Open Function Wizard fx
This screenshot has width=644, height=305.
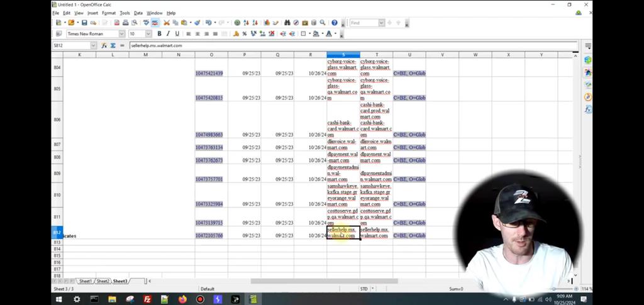coord(104,45)
